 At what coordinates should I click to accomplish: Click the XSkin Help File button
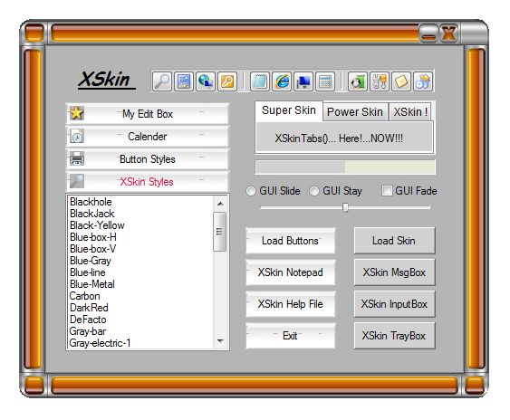pyautogui.click(x=291, y=304)
